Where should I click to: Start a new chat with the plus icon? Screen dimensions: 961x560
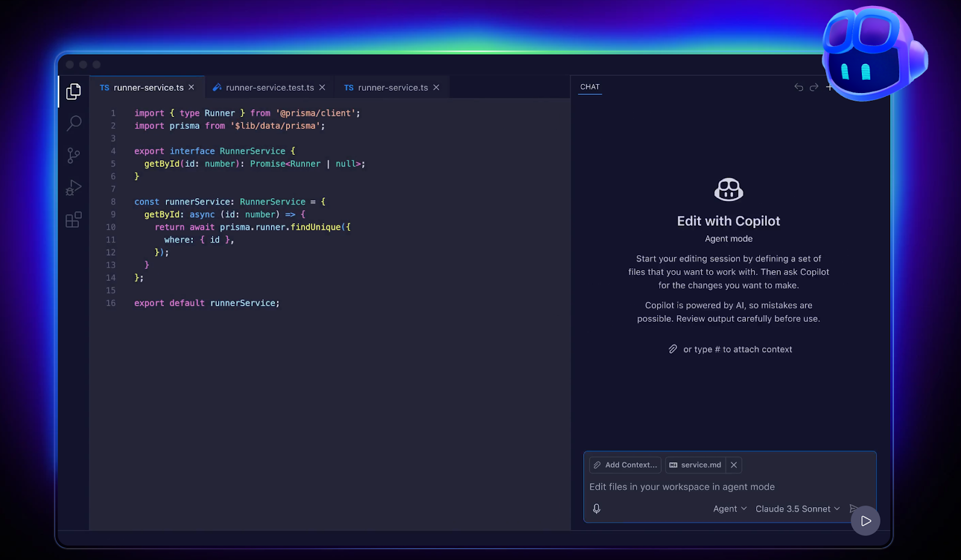(x=829, y=88)
